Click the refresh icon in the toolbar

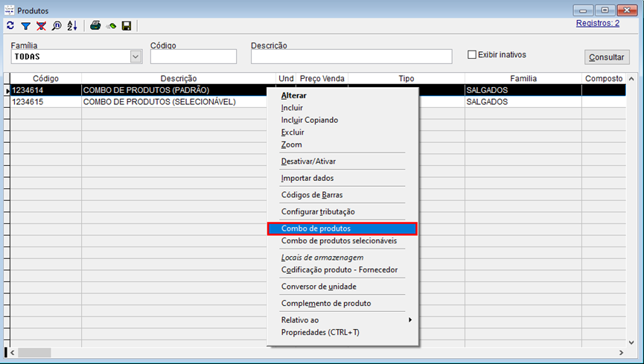tap(10, 26)
